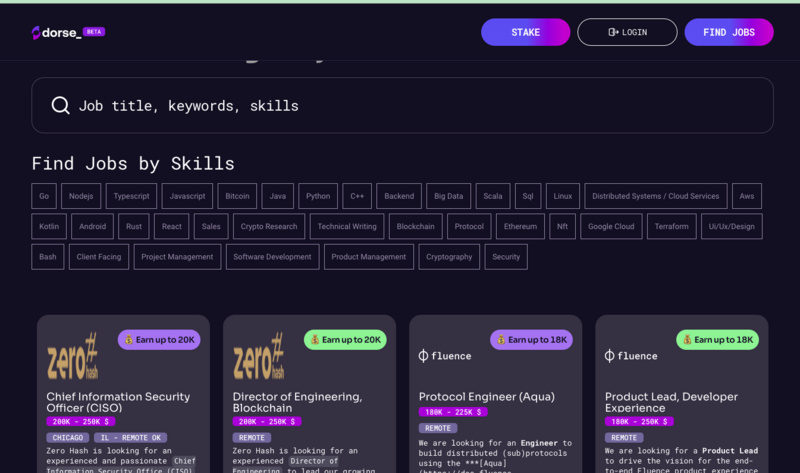The image size is (800, 473).
Task: Choose the Distributed Systems / Cloud Services tag
Action: point(655,196)
